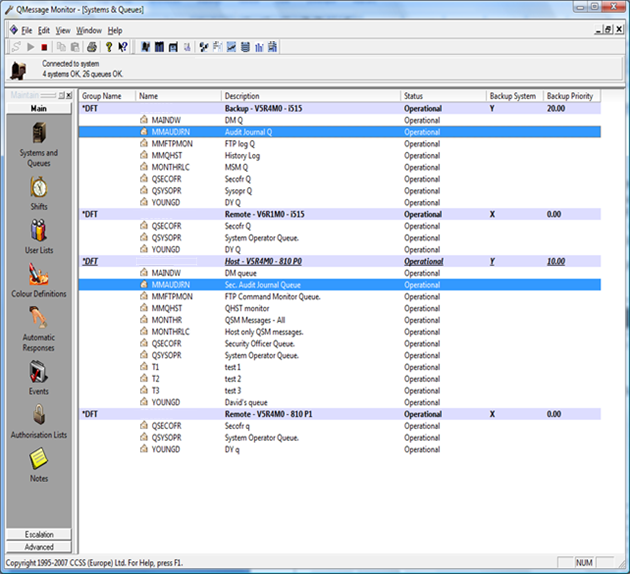Expand the Escalation sidebar section

39,535
